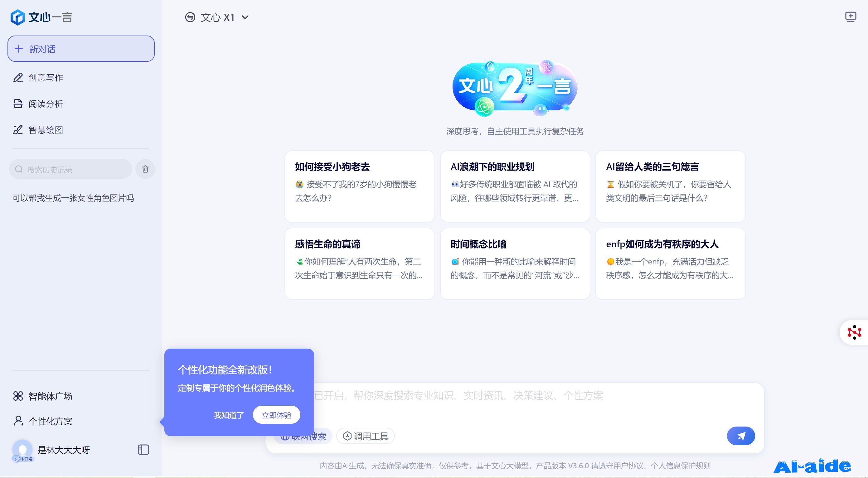
Task: Open 智慧绘图 from the sidebar
Action: click(46, 130)
